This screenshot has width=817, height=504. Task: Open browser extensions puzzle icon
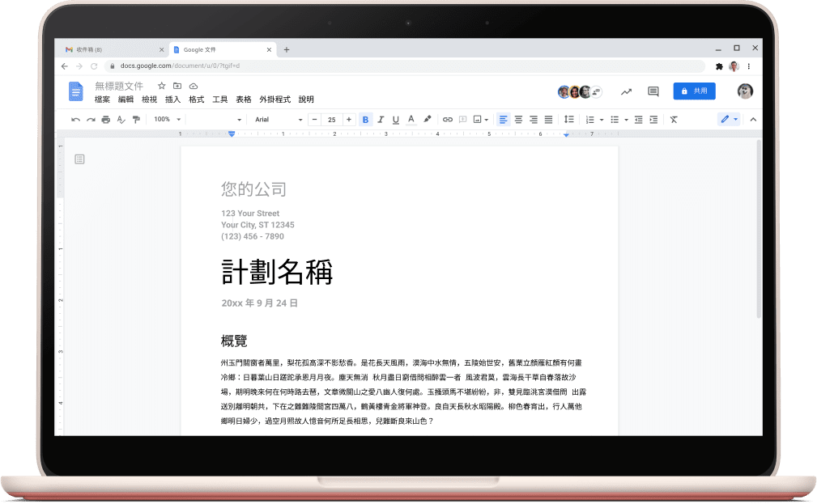click(x=720, y=66)
